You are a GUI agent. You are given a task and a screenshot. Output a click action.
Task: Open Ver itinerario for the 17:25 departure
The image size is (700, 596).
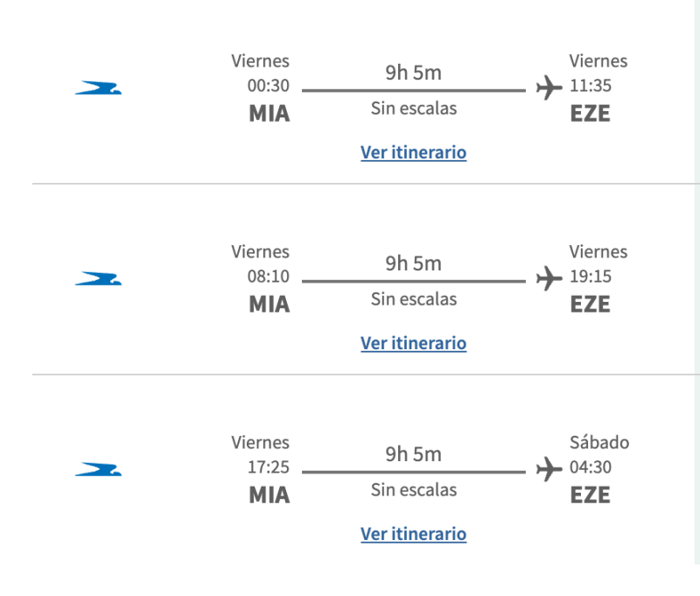pyautogui.click(x=413, y=534)
